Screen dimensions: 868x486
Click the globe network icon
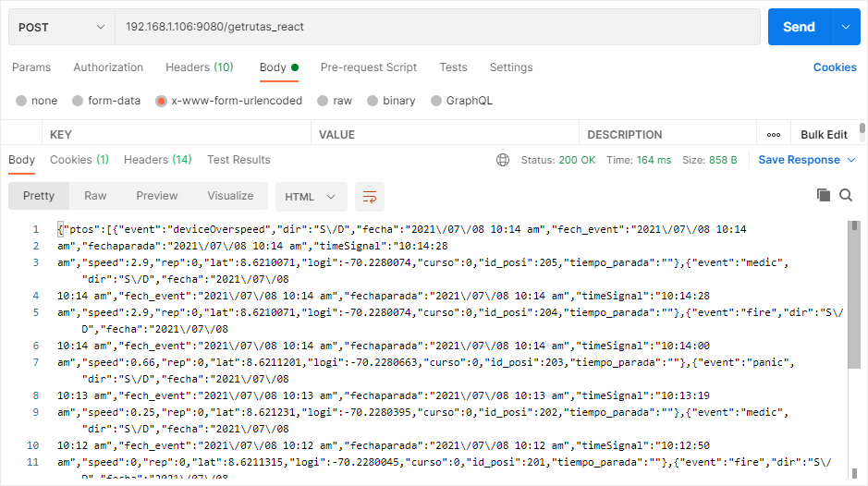coord(503,160)
